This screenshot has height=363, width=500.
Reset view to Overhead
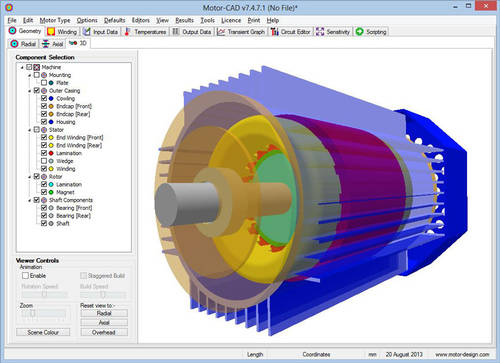(x=104, y=332)
